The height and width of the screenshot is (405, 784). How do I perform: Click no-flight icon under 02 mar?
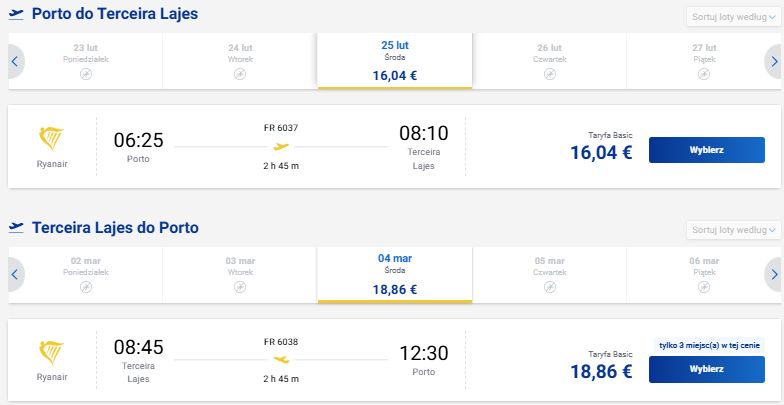tap(86, 287)
